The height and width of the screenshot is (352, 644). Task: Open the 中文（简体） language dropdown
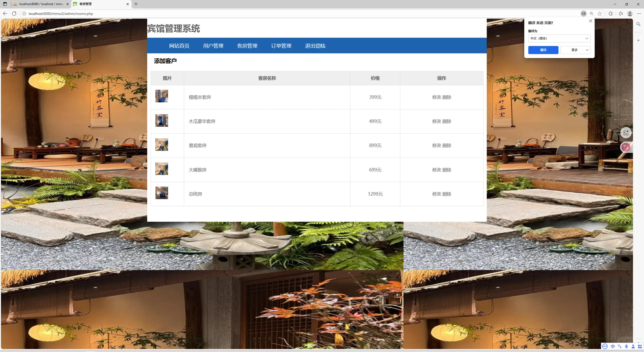[559, 38]
